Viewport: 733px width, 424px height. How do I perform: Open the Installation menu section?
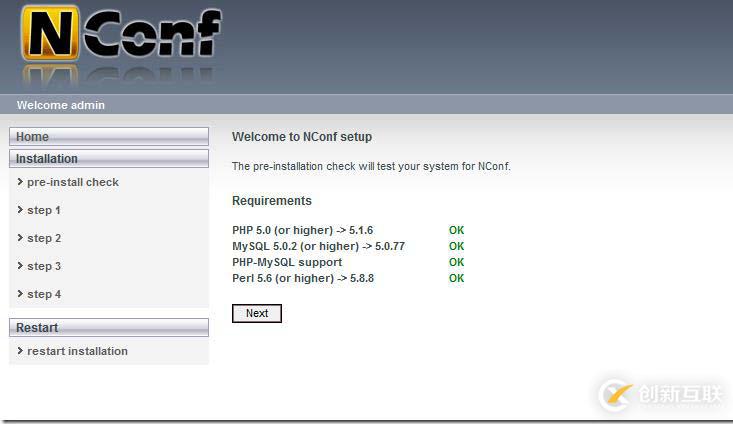point(109,158)
